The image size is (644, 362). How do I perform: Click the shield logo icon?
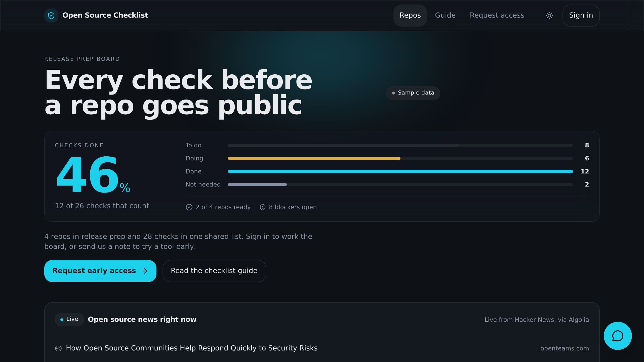51,16
